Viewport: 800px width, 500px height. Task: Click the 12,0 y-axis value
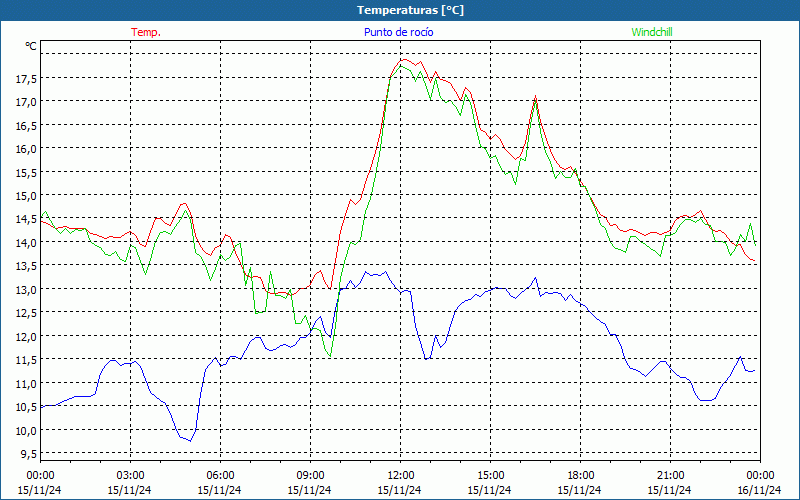click(x=26, y=337)
